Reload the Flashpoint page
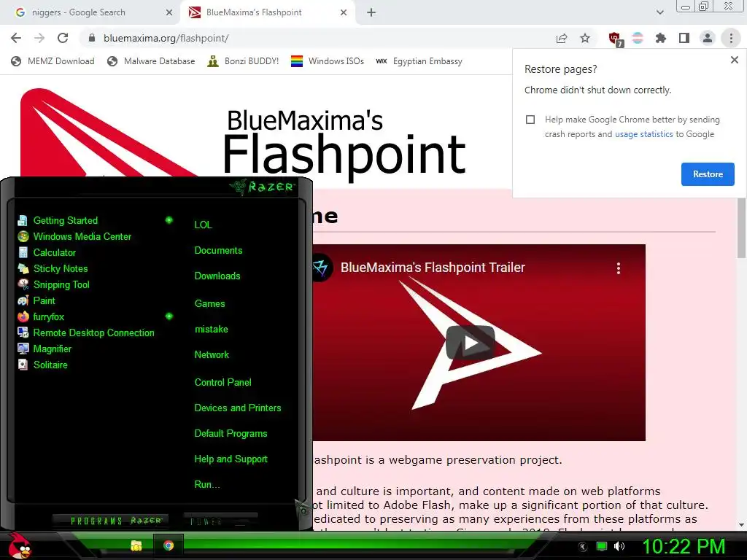 coord(63,38)
